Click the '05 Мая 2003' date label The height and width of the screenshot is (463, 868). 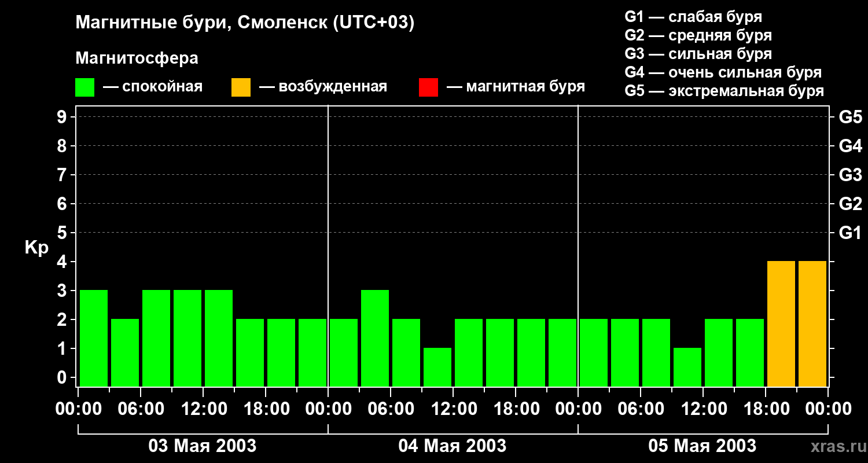703,446
